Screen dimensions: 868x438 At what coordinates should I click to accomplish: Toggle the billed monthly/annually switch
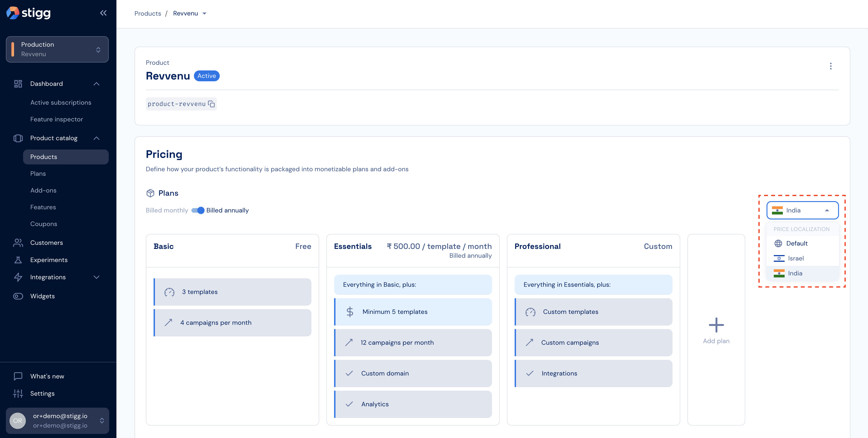coord(198,210)
